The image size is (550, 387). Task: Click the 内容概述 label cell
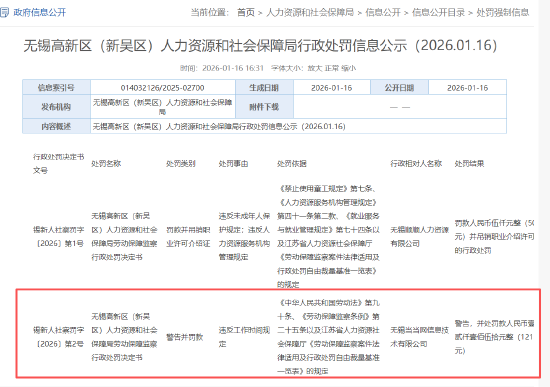56,126
